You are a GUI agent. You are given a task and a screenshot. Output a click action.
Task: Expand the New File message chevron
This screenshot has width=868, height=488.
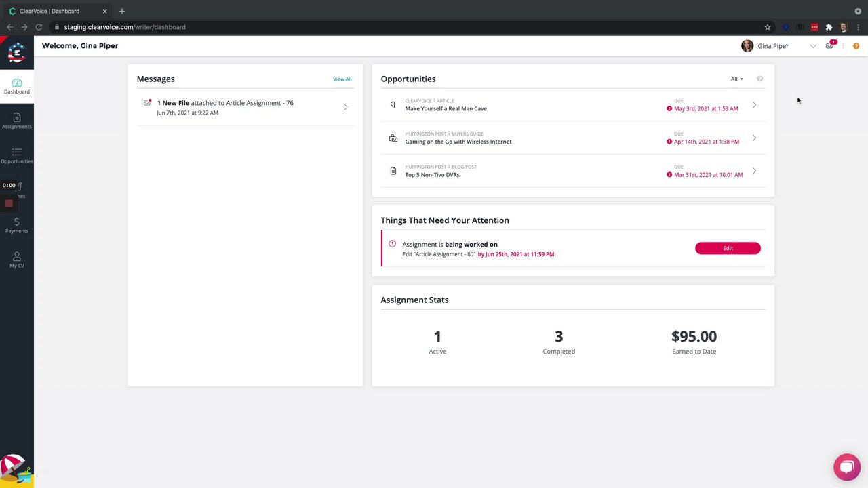[346, 107]
